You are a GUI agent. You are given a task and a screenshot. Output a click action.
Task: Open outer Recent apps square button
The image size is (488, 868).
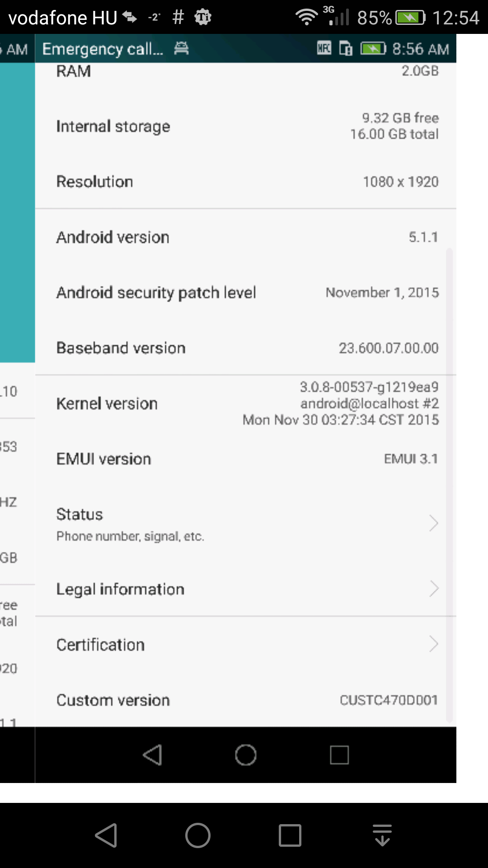tap(290, 835)
